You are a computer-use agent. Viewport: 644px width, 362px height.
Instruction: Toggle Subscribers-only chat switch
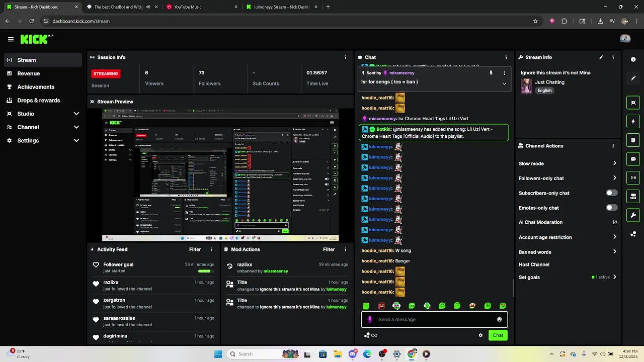pyautogui.click(x=611, y=193)
